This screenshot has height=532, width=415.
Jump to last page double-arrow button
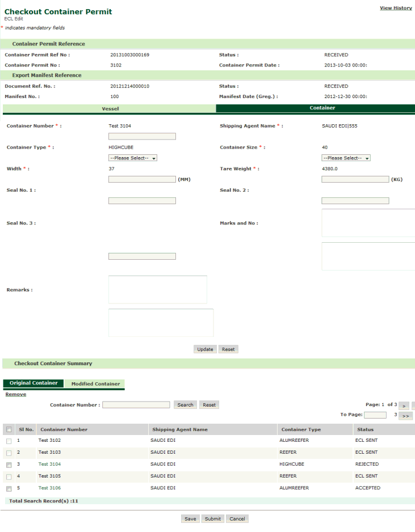(x=405, y=416)
